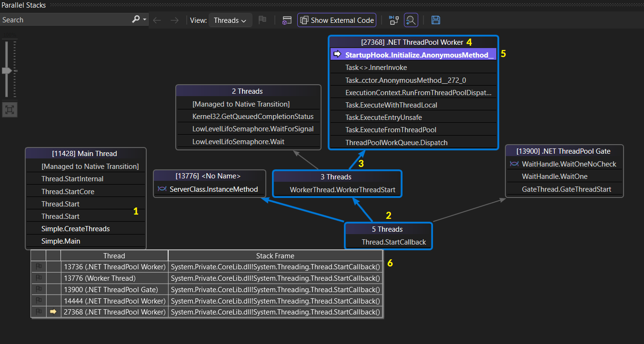Toggle method view icon in toolbar
The width and height of the screenshot is (644, 344).
(x=286, y=20)
